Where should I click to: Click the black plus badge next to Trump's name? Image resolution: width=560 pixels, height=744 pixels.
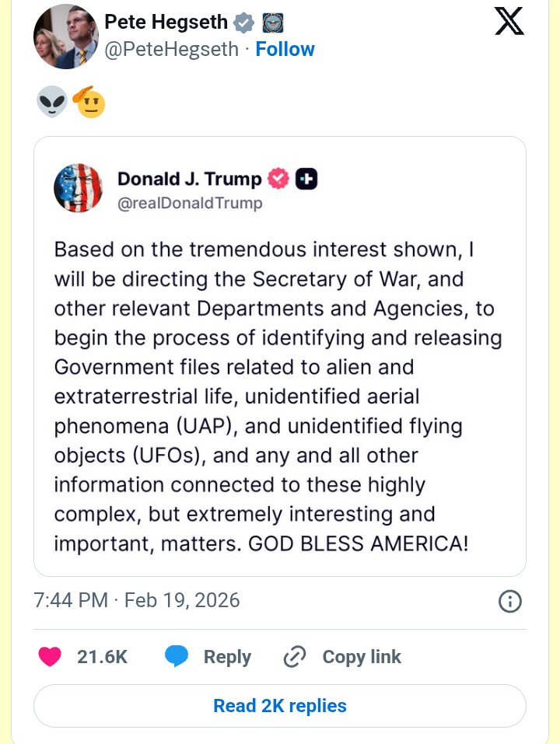(x=306, y=180)
